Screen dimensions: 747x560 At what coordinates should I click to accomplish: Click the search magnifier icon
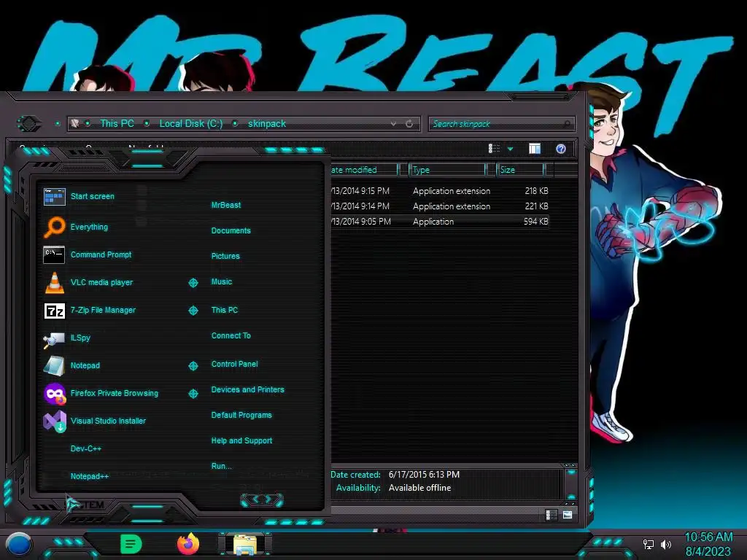pos(566,124)
